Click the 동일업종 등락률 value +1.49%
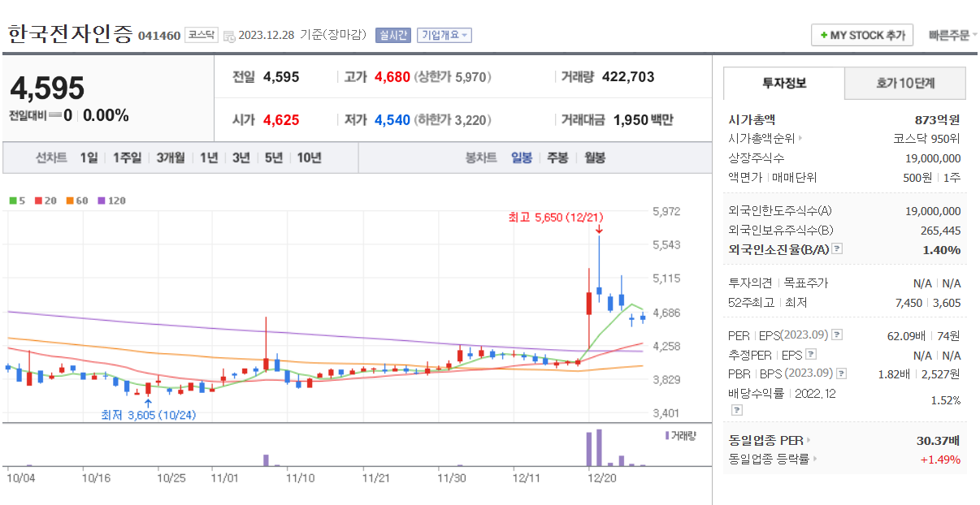The height and width of the screenshot is (505, 980). click(940, 460)
